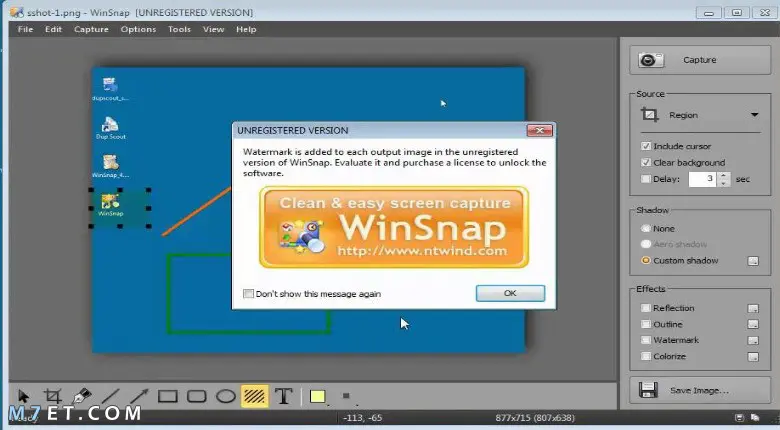Select the None shadow radio button
This screenshot has width=780, height=430.
[646, 228]
